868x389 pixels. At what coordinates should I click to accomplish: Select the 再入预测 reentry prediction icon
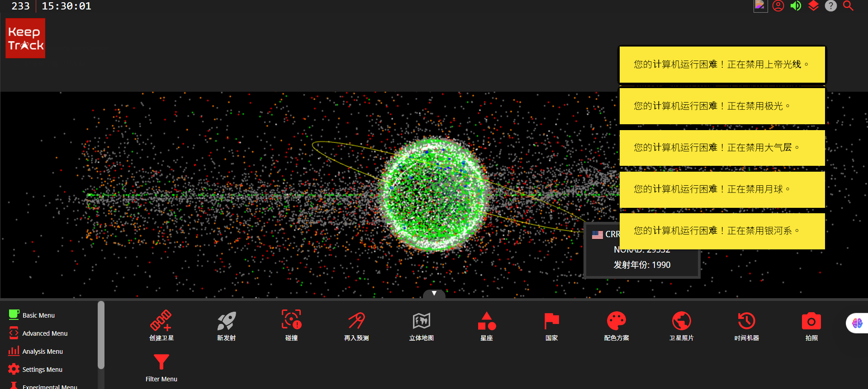coord(356,325)
